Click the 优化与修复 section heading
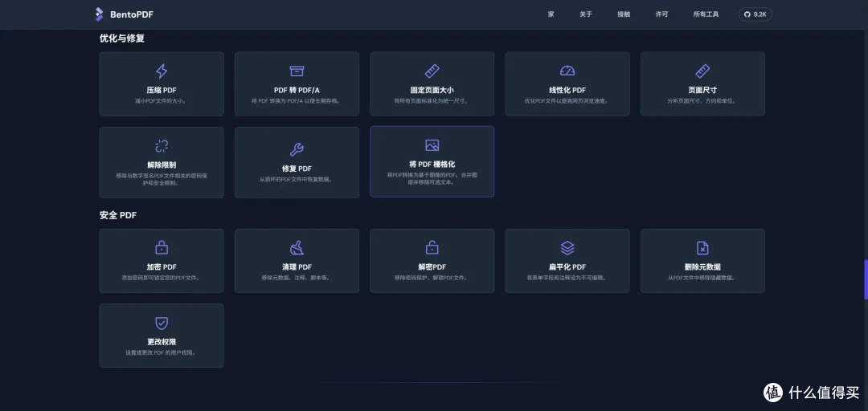 pyautogui.click(x=122, y=39)
